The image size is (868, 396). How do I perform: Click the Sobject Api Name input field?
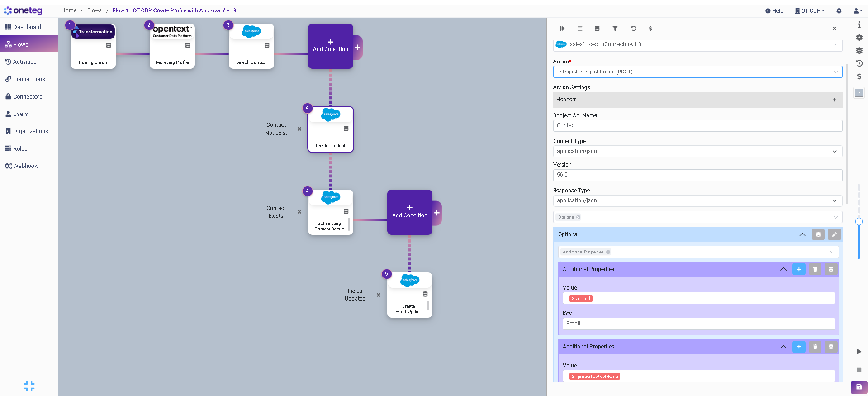tap(697, 125)
